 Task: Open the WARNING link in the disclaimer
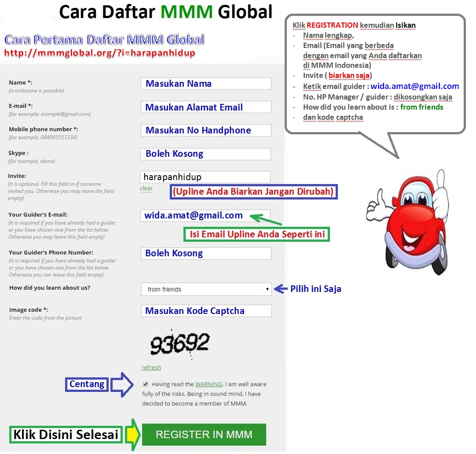[x=209, y=384]
